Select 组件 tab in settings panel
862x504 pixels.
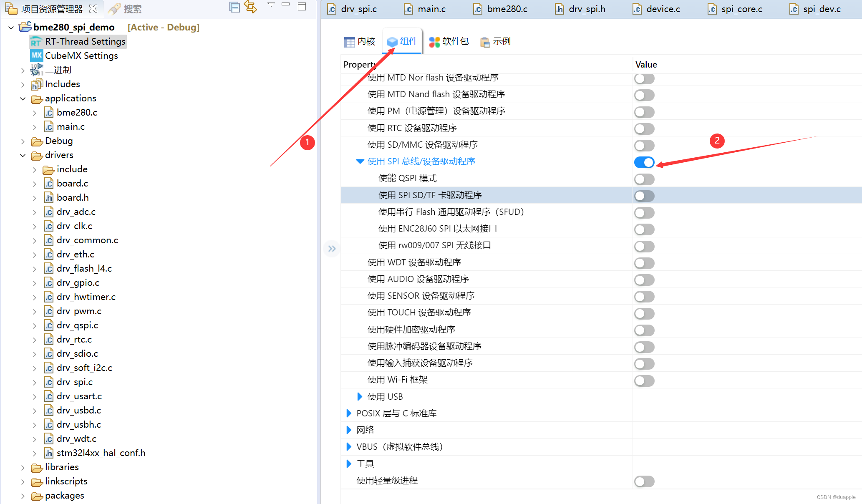pos(402,41)
